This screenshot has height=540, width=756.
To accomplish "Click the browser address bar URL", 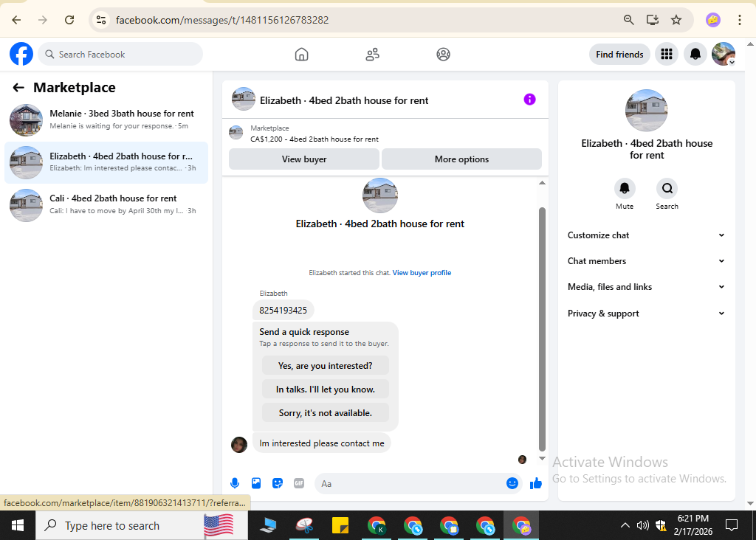I will [222, 20].
